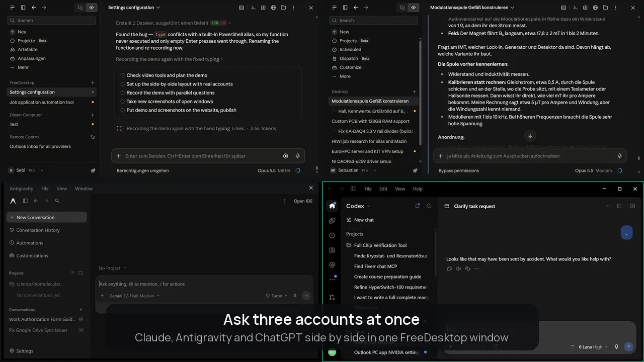
Task: Focus the 'Suchen' search field
Action: (51, 21)
